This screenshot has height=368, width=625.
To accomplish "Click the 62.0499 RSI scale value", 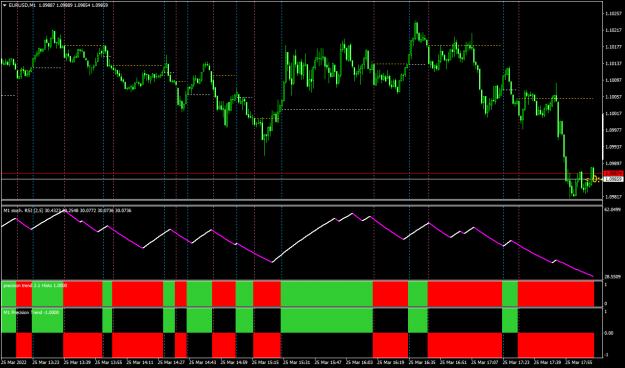I will pos(613,209).
